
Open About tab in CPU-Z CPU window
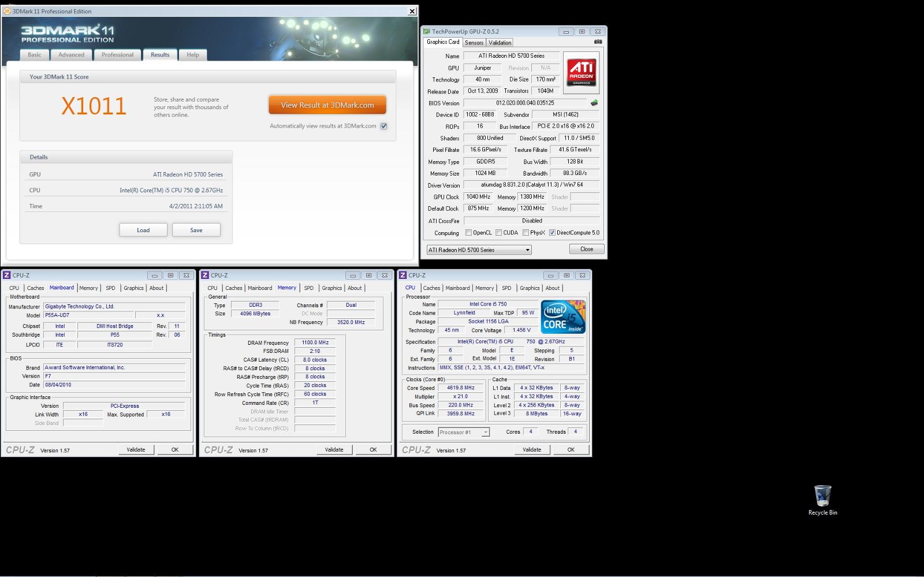click(x=553, y=288)
